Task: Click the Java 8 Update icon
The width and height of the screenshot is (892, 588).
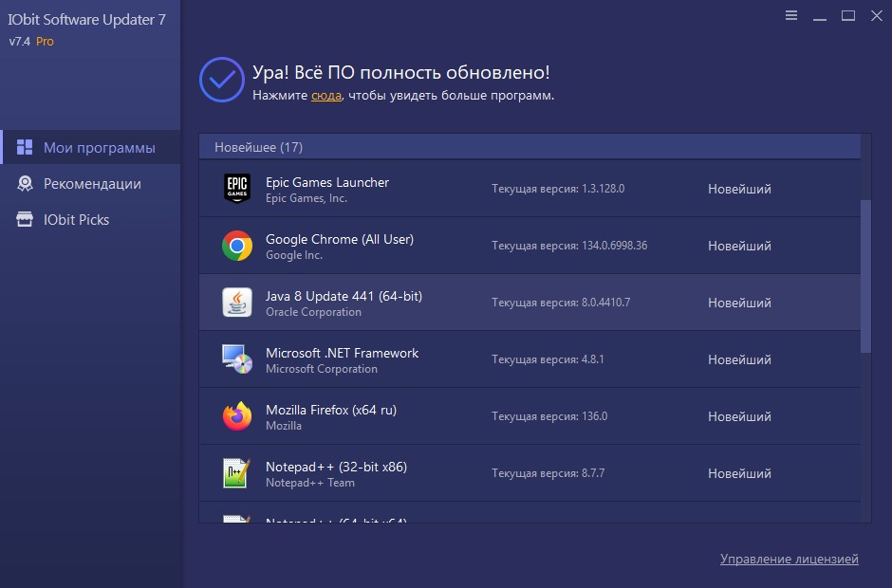Action: pyautogui.click(x=237, y=302)
